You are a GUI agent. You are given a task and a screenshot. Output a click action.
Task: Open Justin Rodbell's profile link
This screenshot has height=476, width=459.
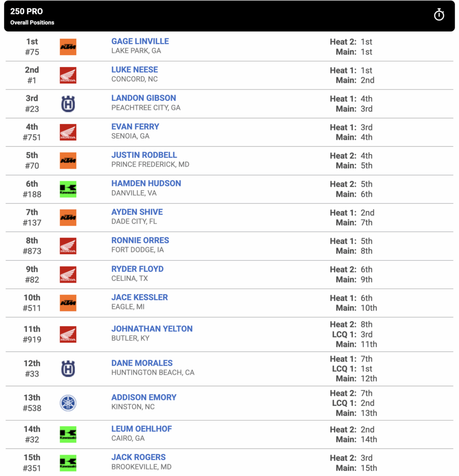click(144, 155)
